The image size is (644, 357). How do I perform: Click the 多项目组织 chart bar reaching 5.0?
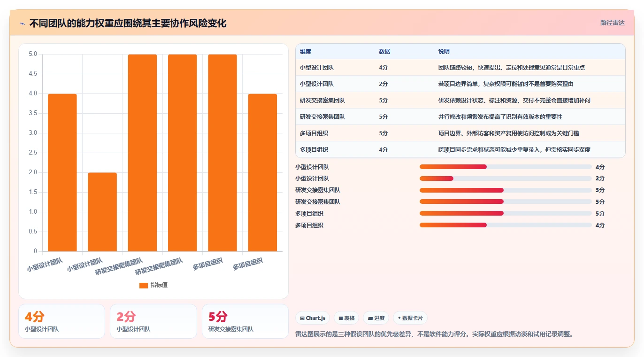[222, 153]
